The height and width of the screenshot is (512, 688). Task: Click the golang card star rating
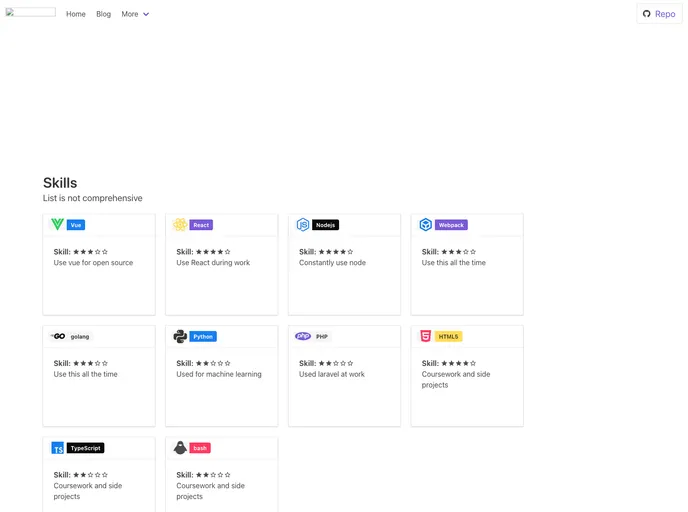pos(90,363)
